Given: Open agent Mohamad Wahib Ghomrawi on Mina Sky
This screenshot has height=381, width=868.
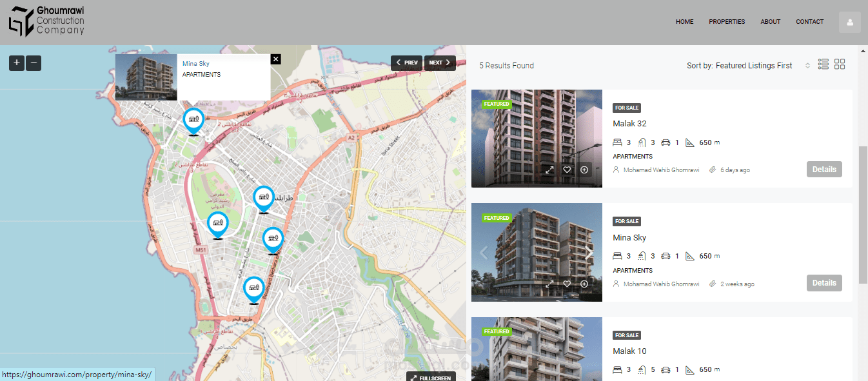Looking at the screenshot, I should point(661,284).
